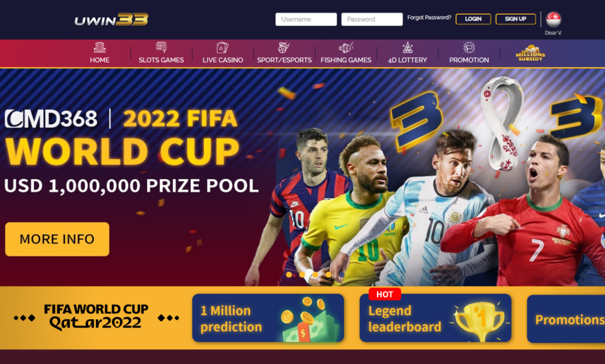Screen dimensions: 605x364
Task: Click the UWIN33 logo
Action: pos(111,19)
